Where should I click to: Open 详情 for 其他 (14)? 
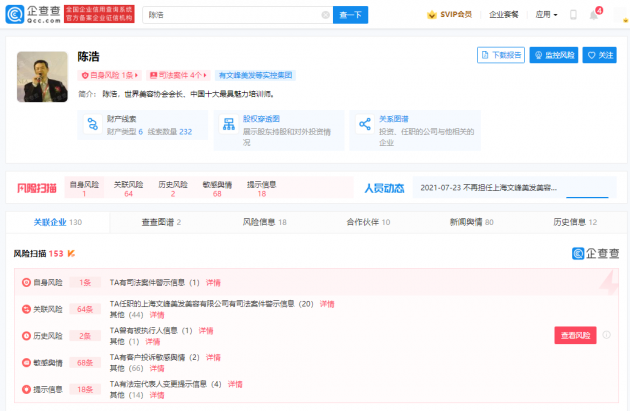(x=157, y=395)
